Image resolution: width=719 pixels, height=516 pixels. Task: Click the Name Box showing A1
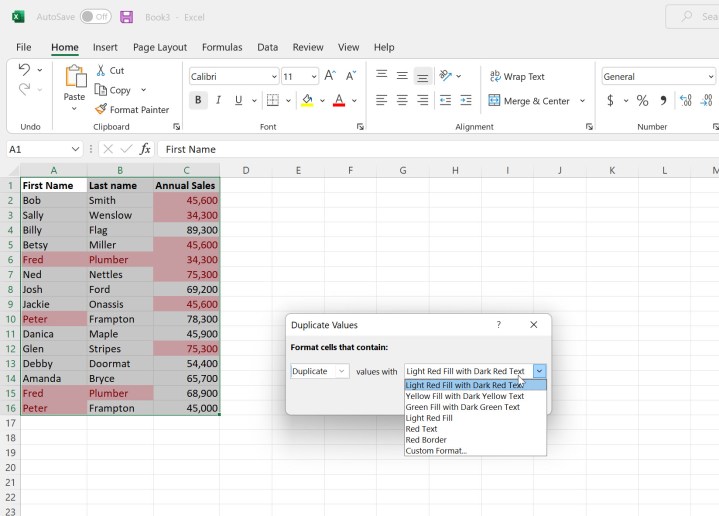[x=38, y=149]
